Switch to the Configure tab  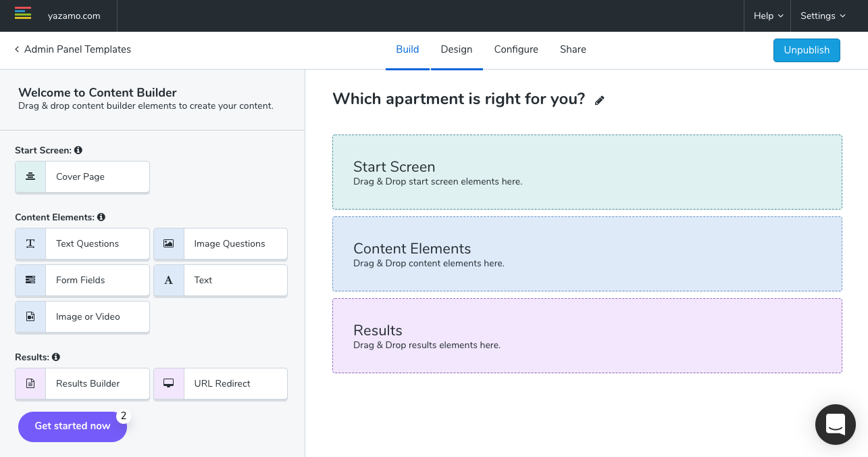(516, 49)
